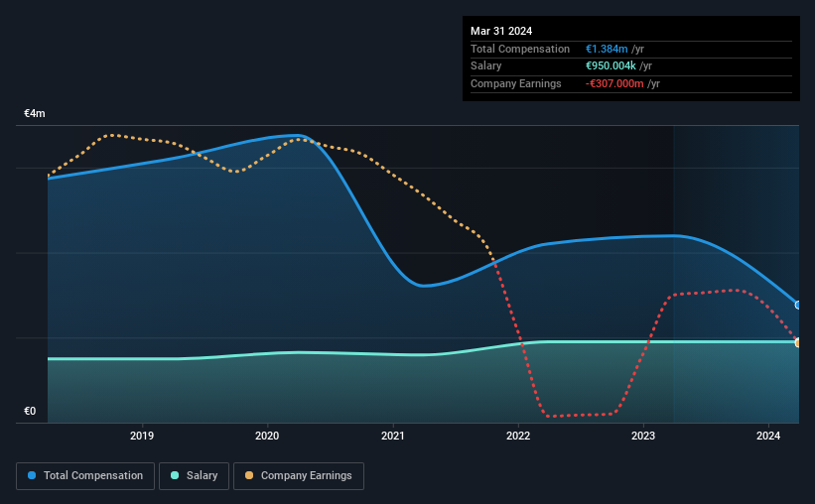The image size is (815, 504).
Task: Select the 2022 x-axis label
Action: tap(518, 436)
